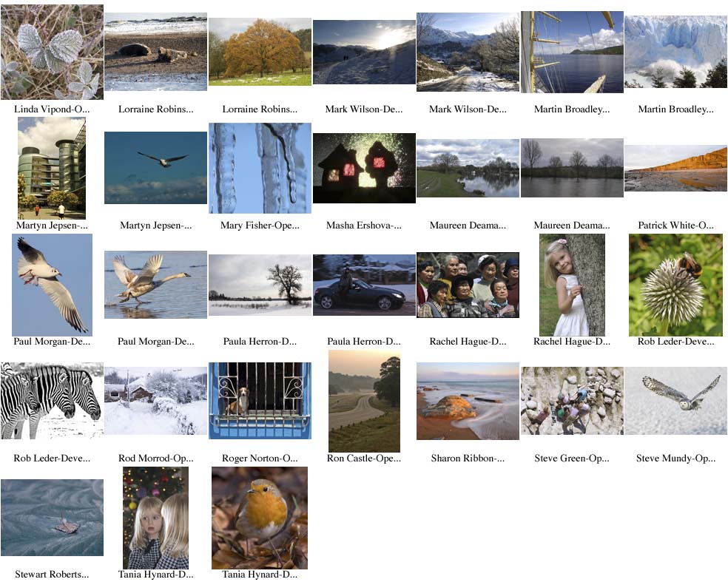This screenshot has width=728, height=582.
Task: Select the dog behind barred window photo
Action: pyautogui.click(x=260, y=401)
